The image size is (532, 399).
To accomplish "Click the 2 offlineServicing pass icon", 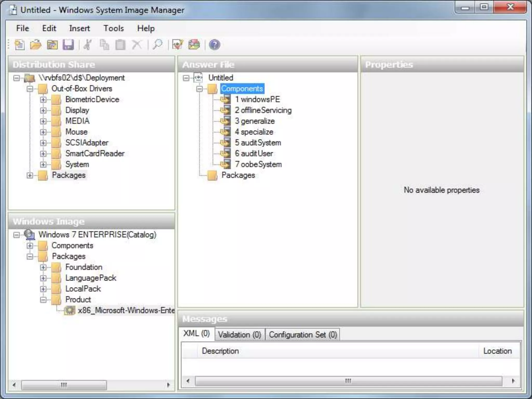I will (225, 110).
